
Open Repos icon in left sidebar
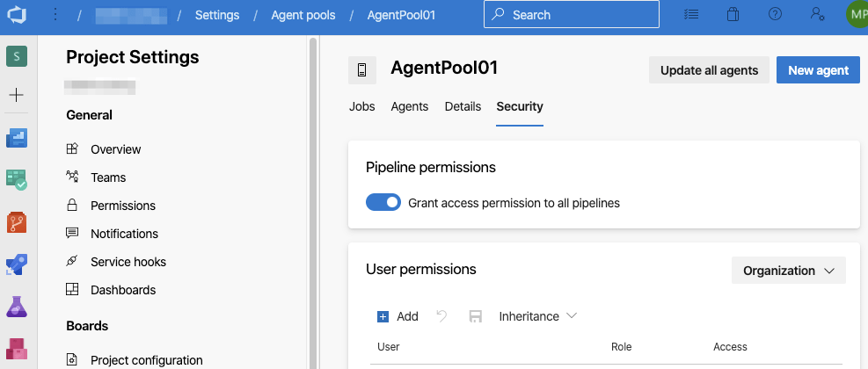point(17,222)
